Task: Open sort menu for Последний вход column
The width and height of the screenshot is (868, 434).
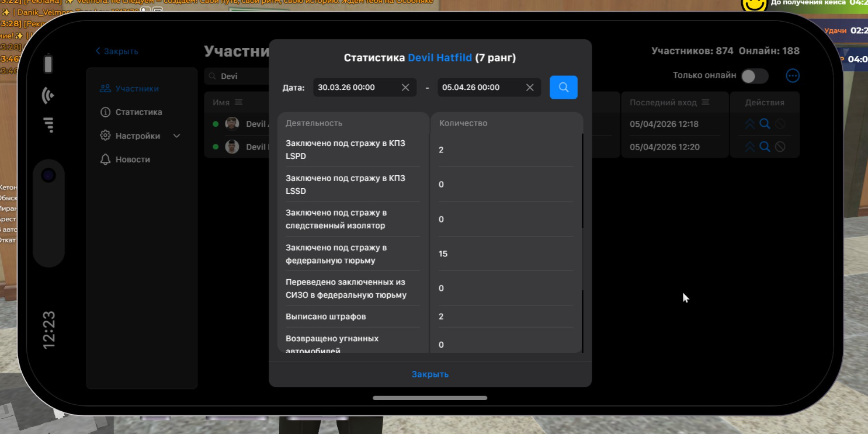Action: click(706, 103)
